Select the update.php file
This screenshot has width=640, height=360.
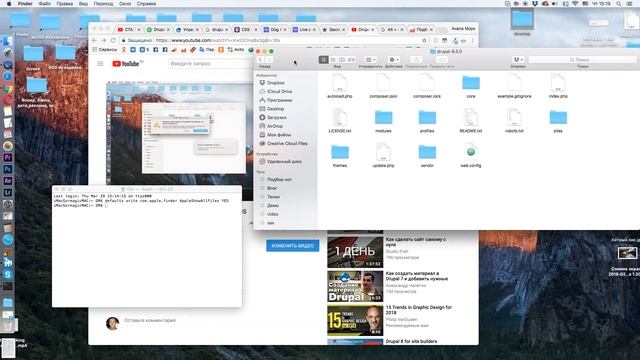click(383, 156)
